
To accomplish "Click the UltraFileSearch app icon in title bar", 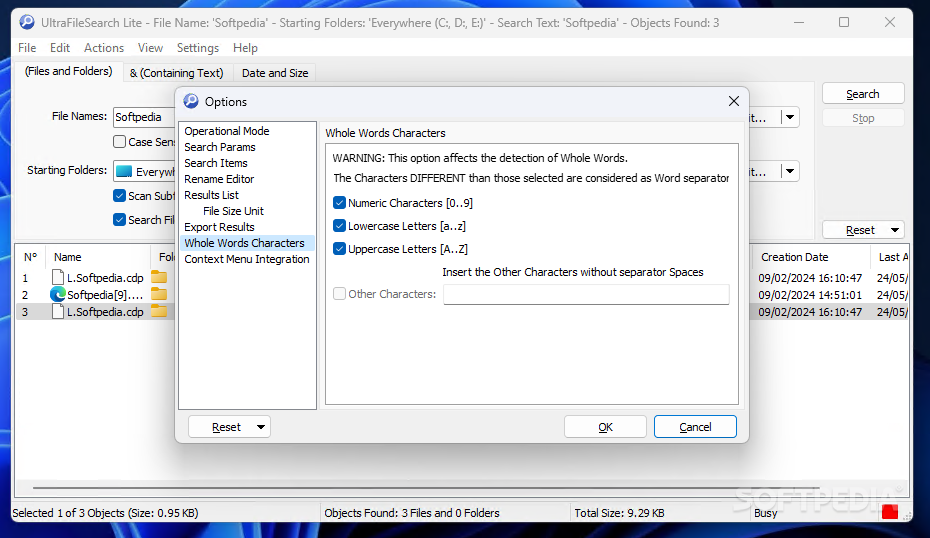I will point(27,23).
